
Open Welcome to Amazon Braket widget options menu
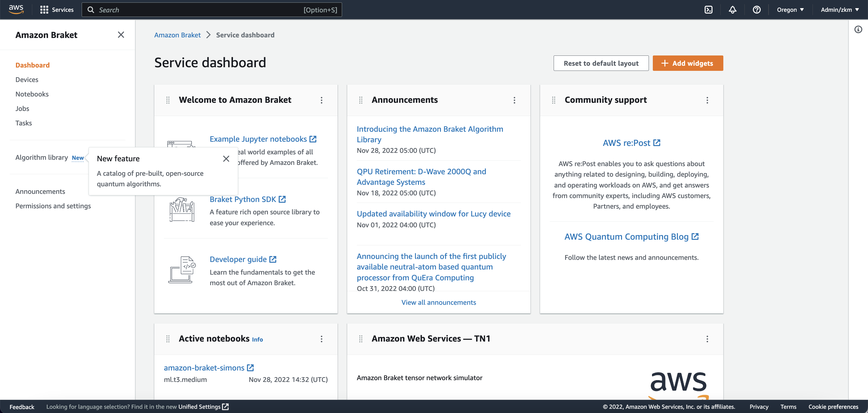click(x=322, y=100)
